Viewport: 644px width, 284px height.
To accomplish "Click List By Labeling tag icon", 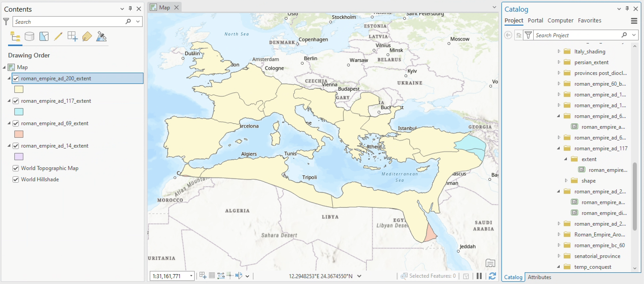I will [x=87, y=37].
